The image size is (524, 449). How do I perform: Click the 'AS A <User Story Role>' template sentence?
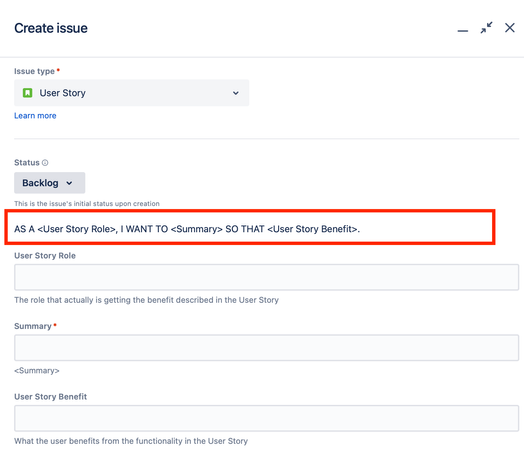[x=187, y=229]
